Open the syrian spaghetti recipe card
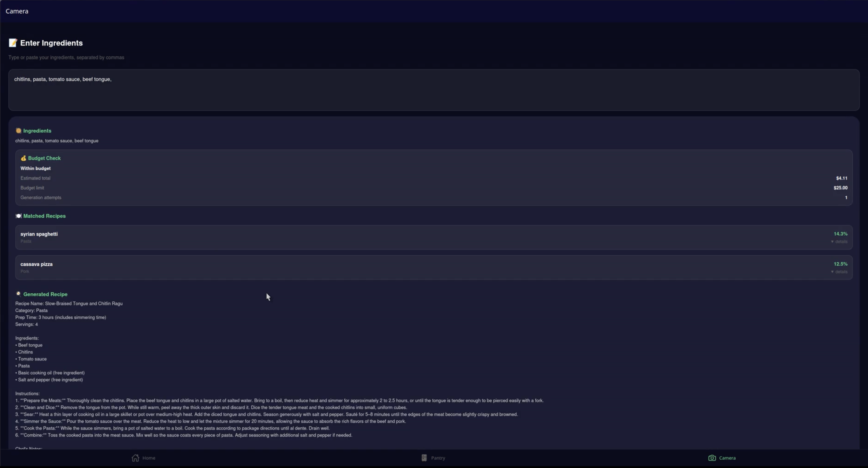The width and height of the screenshot is (868, 468). click(x=434, y=237)
